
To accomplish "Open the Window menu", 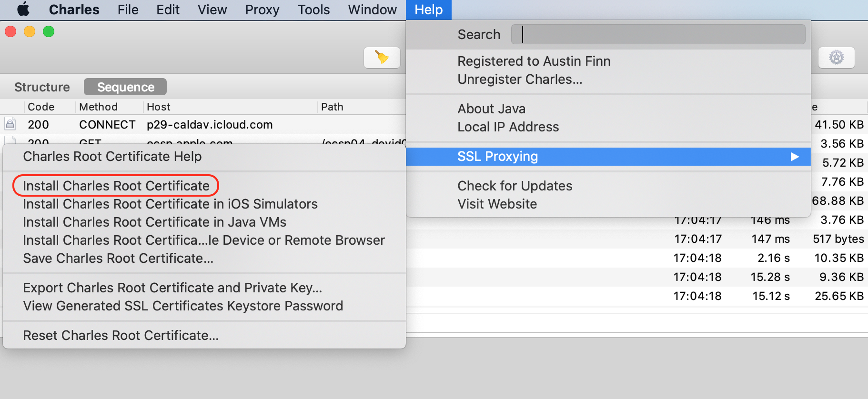I will click(372, 10).
